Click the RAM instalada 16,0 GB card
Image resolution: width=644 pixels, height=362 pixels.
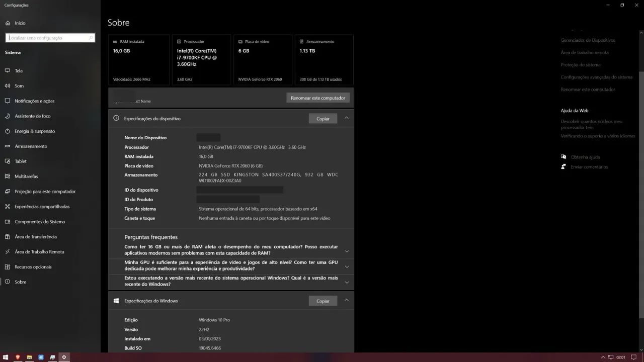click(139, 60)
